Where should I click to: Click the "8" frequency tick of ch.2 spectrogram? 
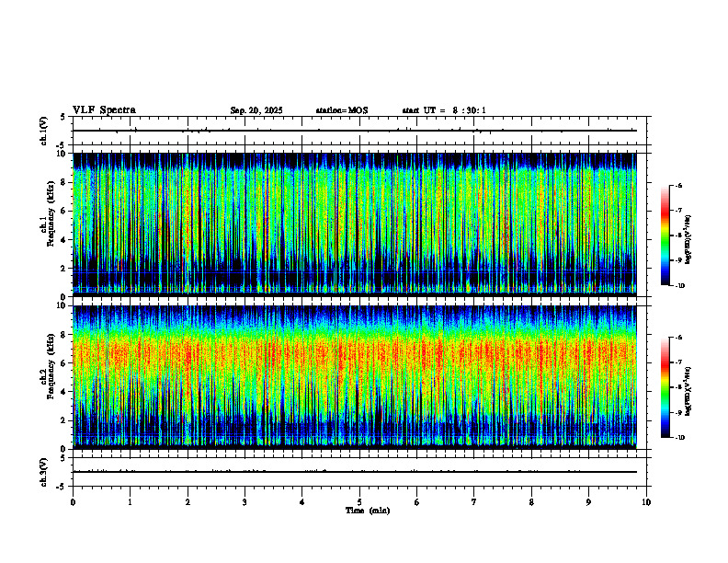point(64,335)
